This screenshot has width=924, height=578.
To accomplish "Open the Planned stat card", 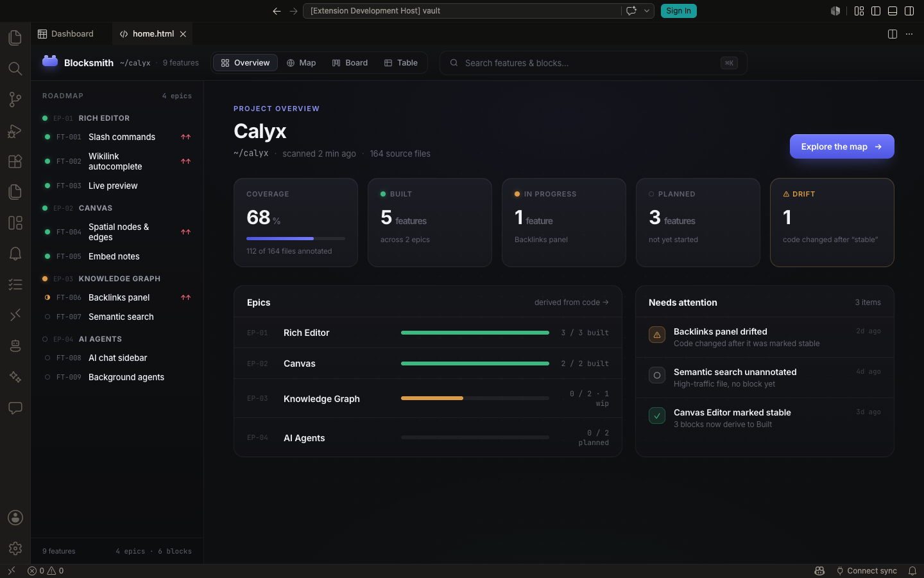I will [x=698, y=222].
